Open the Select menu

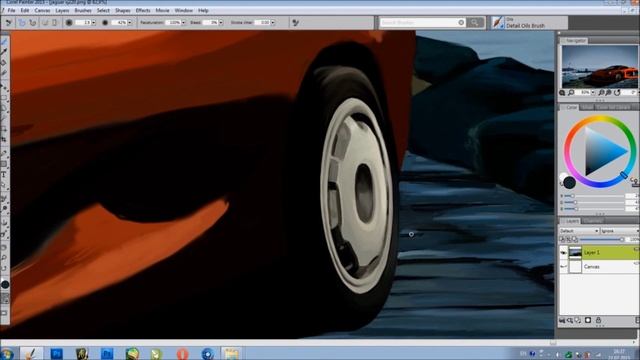103,11
